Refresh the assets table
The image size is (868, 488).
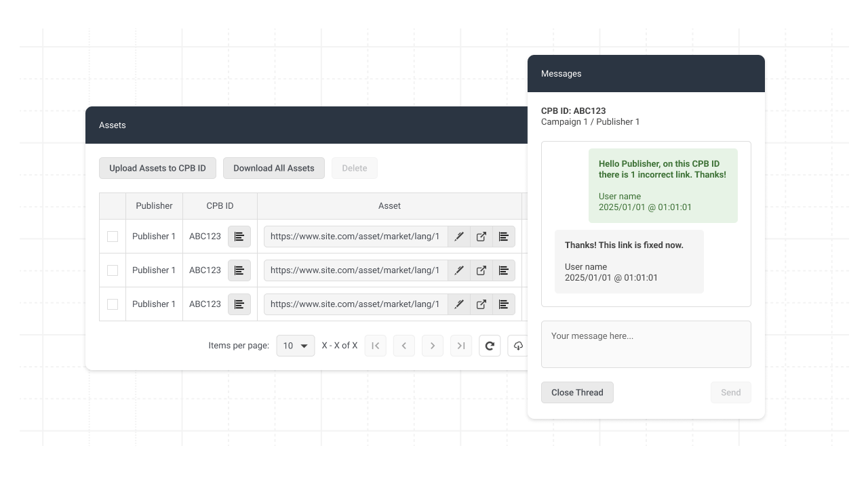point(490,346)
